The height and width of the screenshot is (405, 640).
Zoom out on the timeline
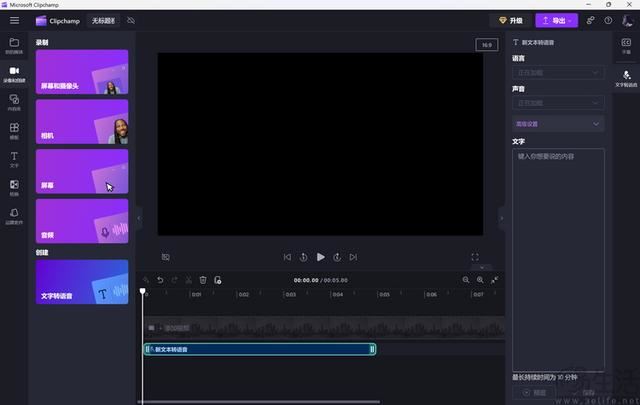[465, 280]
